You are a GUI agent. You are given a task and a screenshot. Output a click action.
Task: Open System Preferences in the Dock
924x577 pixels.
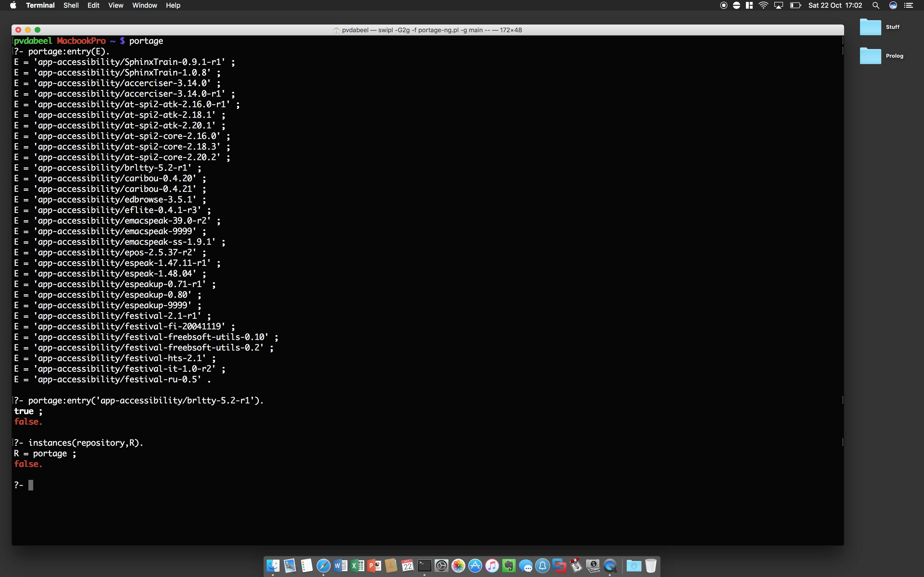pos(441,565)
